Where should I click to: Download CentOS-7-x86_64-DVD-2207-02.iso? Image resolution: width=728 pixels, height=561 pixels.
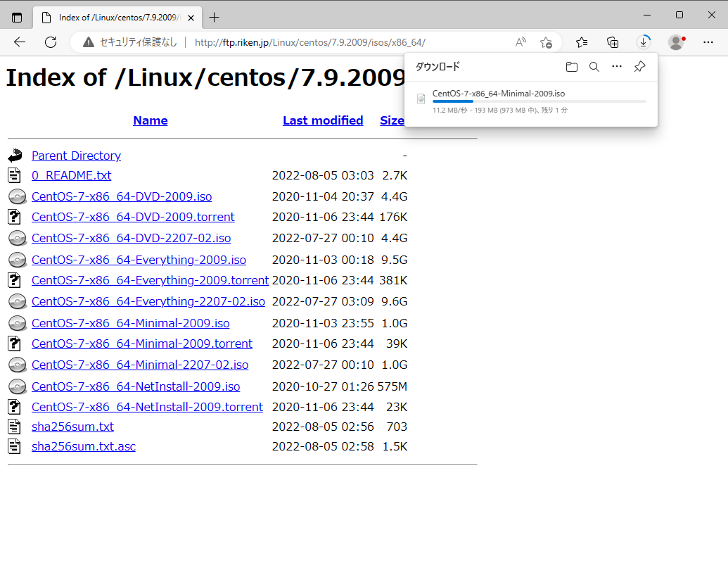tap(131, 238)
